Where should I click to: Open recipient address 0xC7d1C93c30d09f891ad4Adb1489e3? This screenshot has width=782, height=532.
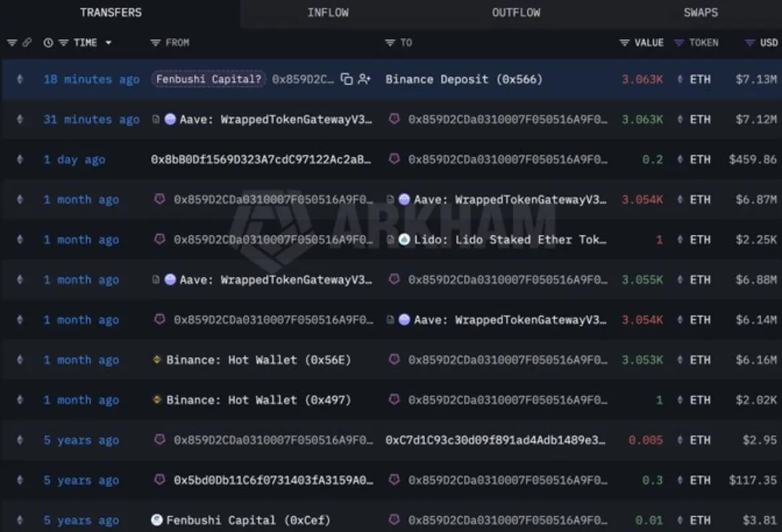pos(495,440)
